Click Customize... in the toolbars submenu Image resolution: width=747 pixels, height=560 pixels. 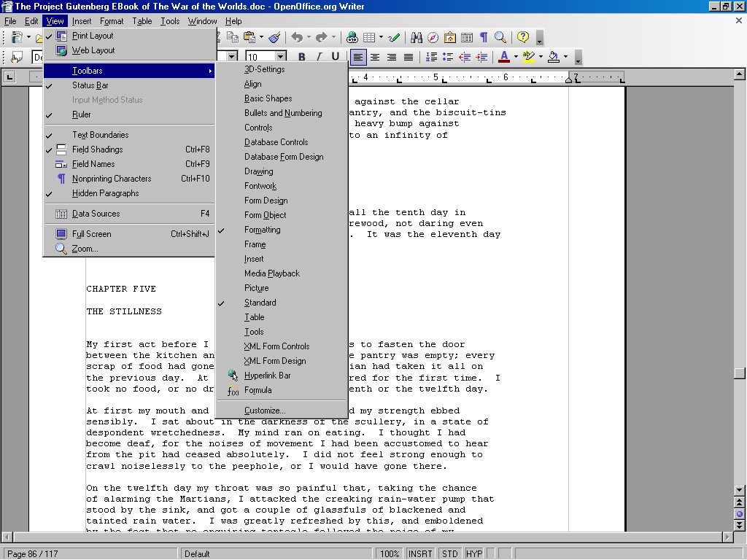265,411
